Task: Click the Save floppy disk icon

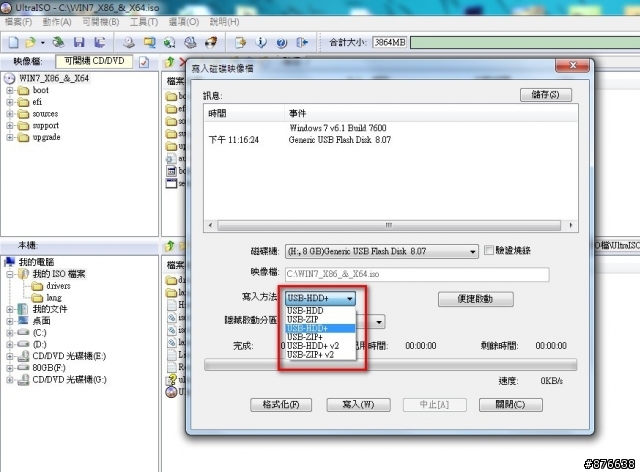Action: [x=79, y=42]
